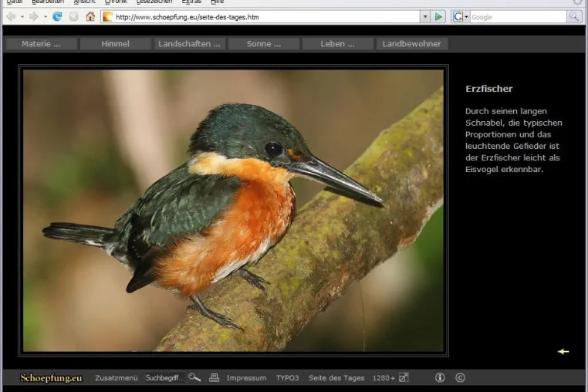Open the Landschaften ... navigation tab

tap(189, 44)
